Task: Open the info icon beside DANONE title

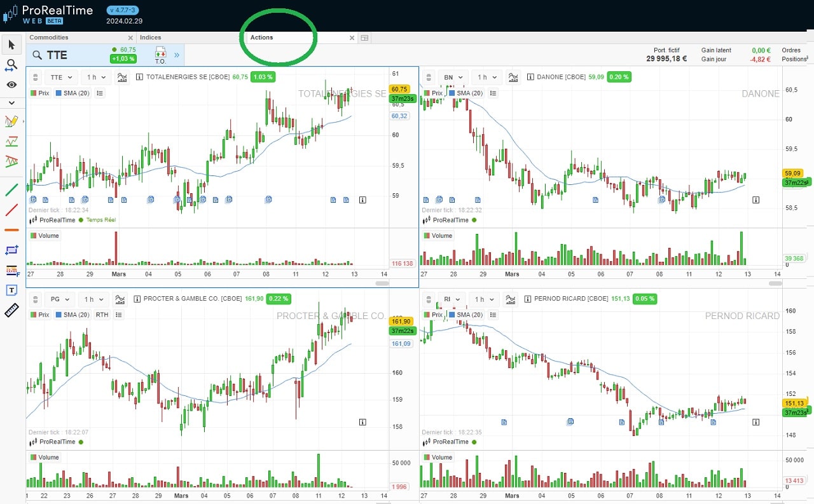Action: pos(531,77)
